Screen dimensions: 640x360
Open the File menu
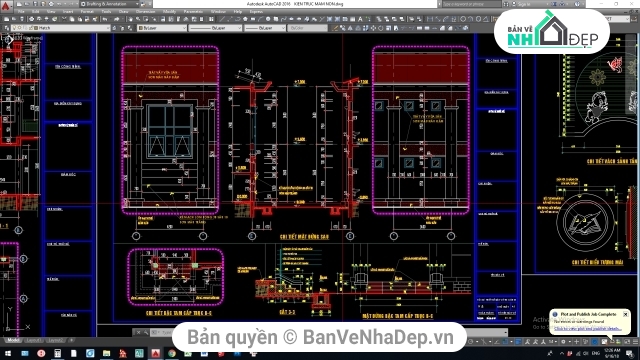21,12
